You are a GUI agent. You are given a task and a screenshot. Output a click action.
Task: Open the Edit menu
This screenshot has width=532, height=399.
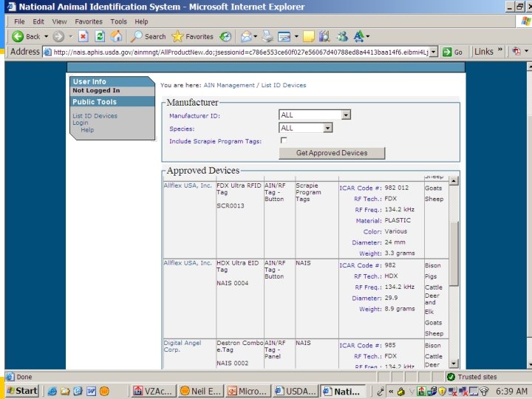click(x=38, y=21)
